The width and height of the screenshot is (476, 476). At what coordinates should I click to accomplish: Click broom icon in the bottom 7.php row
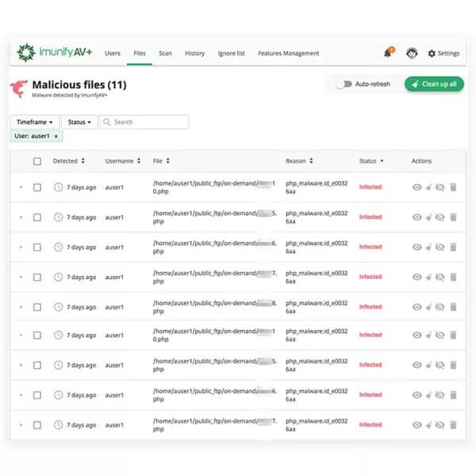click(428, 424)
